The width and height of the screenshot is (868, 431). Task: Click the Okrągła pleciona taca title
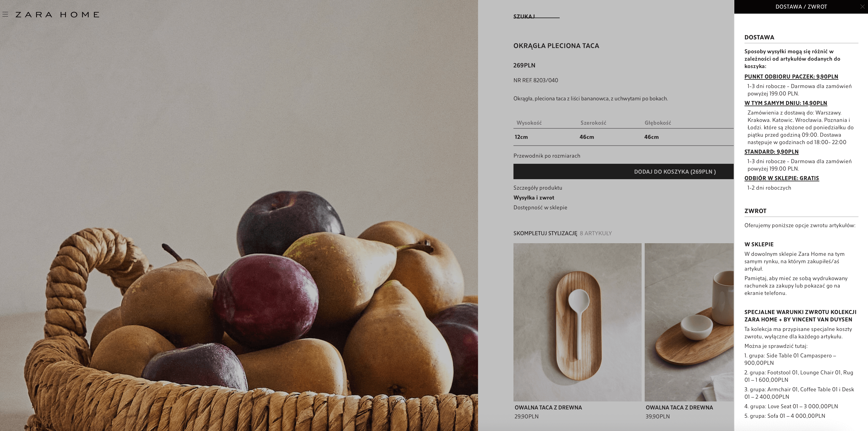click(556, 46)
